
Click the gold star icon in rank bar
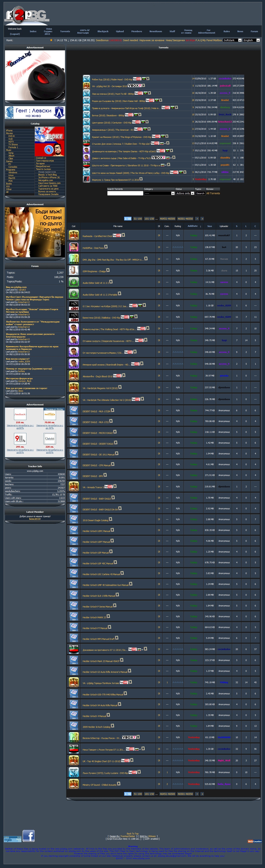[51, 40]
